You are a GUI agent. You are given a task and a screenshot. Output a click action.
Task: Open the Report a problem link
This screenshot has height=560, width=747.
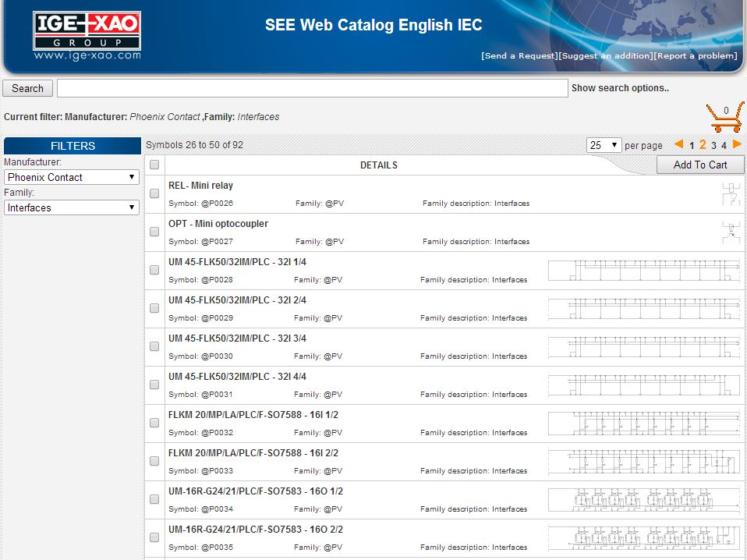click(696, 55)
